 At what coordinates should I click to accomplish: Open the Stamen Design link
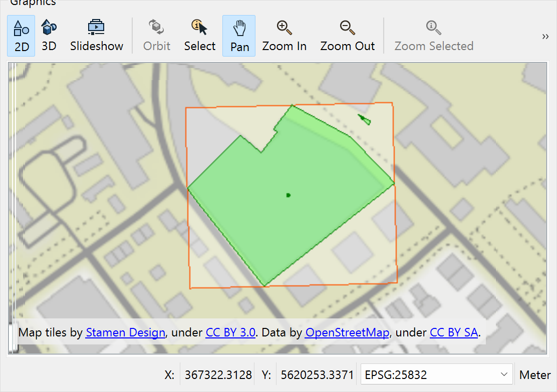pyautogui.click(x=125, y=332)
